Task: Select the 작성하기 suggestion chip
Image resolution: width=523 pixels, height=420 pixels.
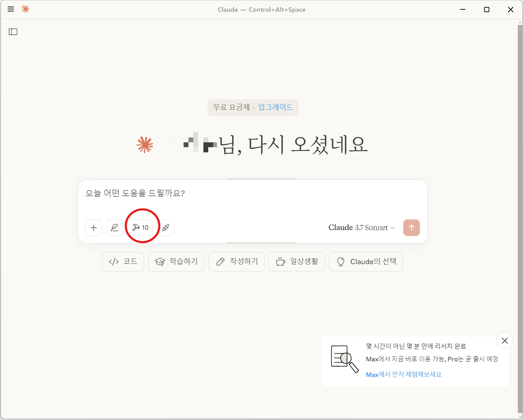Action: pyautogui.click(x=237, y=262)
